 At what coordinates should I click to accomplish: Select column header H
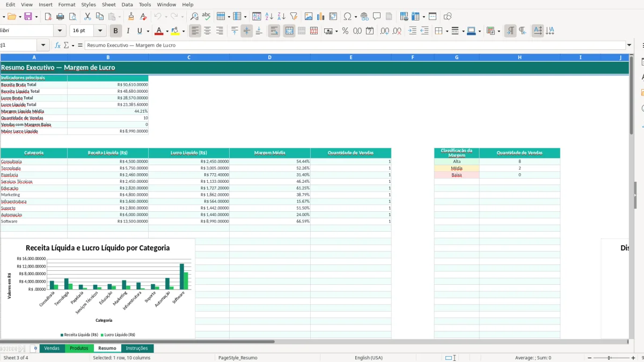tap(519, 57)
